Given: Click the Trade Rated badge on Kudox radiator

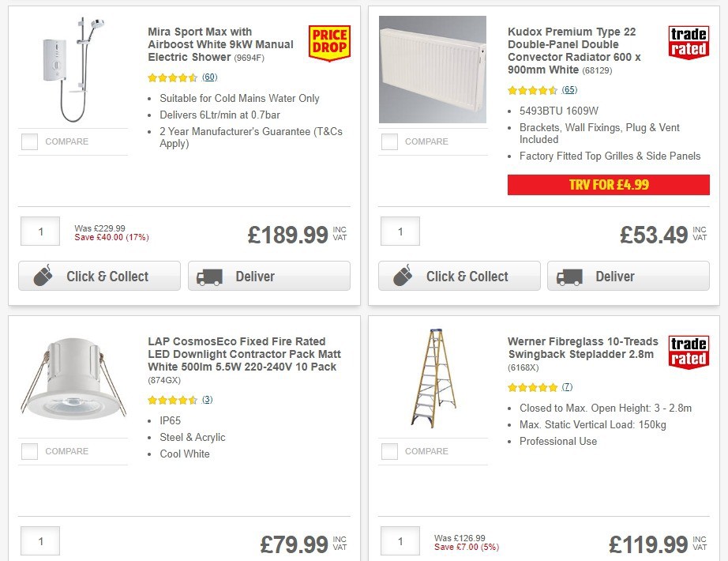Looking at the screenshot, I should [x=689, y=40].
